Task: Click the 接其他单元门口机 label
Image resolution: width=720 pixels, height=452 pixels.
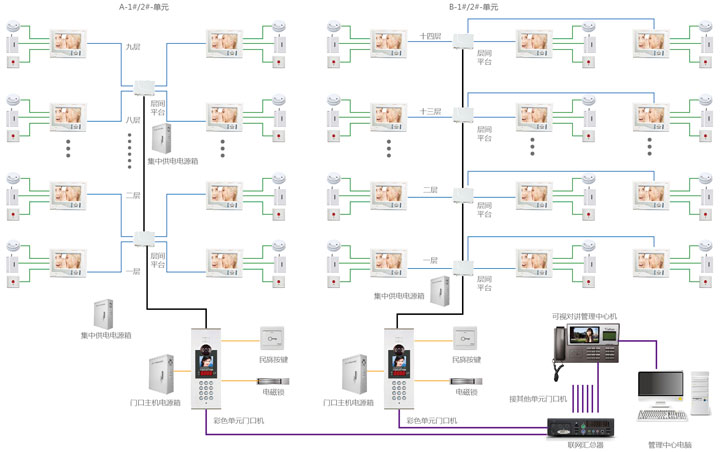Action: pyautogui.click(x=538, y=399)
